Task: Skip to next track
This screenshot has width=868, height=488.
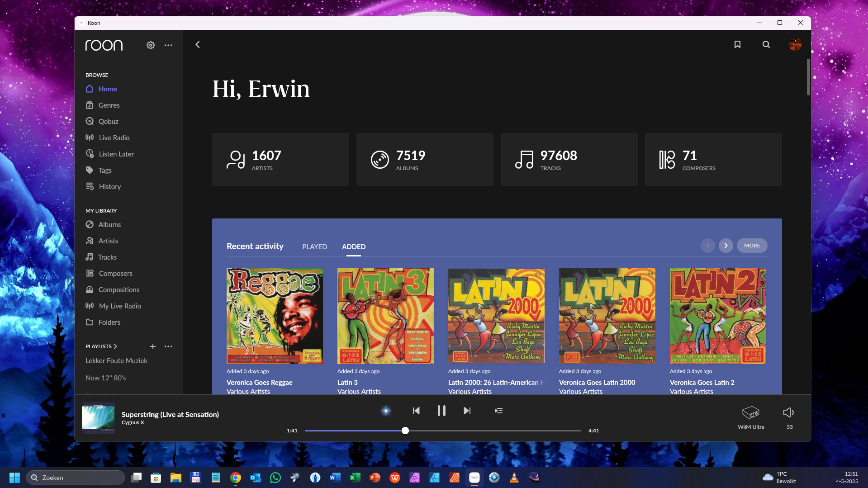Action: [x=467, y=411]
